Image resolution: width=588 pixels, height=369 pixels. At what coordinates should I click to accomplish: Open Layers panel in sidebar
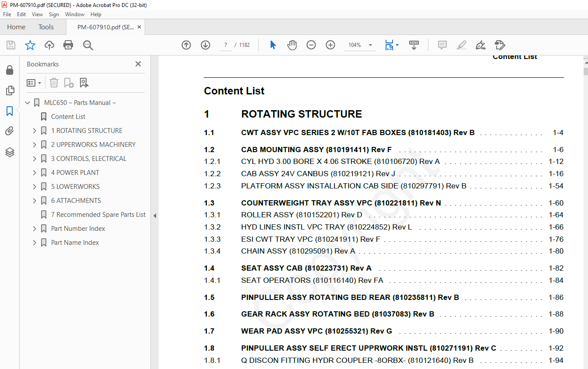pyautogui.click(x=10, y=152)
